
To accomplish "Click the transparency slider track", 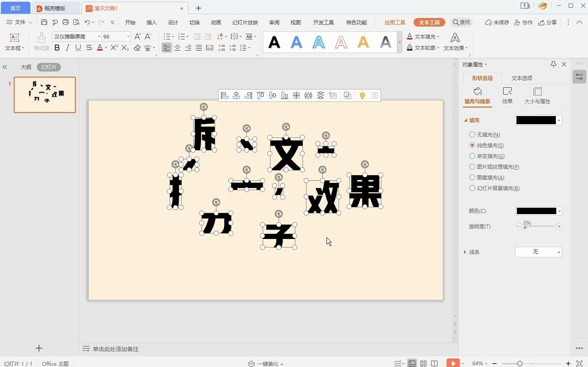I will (x=539, y=226).
